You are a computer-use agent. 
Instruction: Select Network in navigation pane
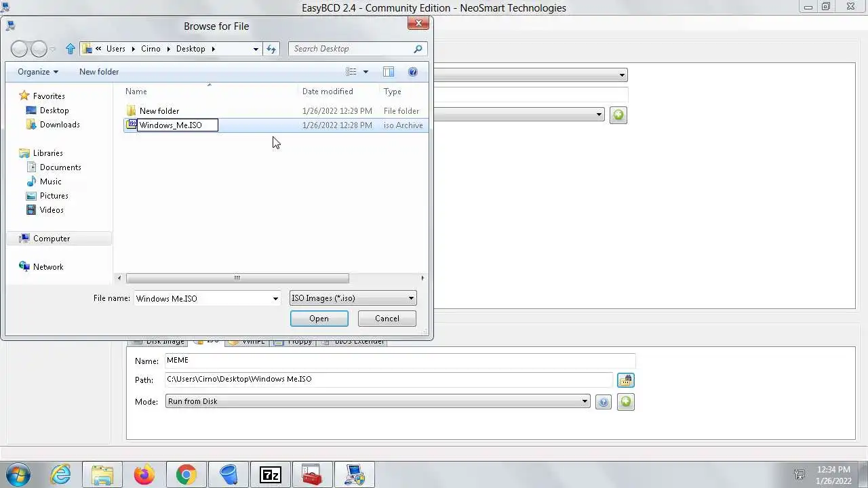coord(48,267)
